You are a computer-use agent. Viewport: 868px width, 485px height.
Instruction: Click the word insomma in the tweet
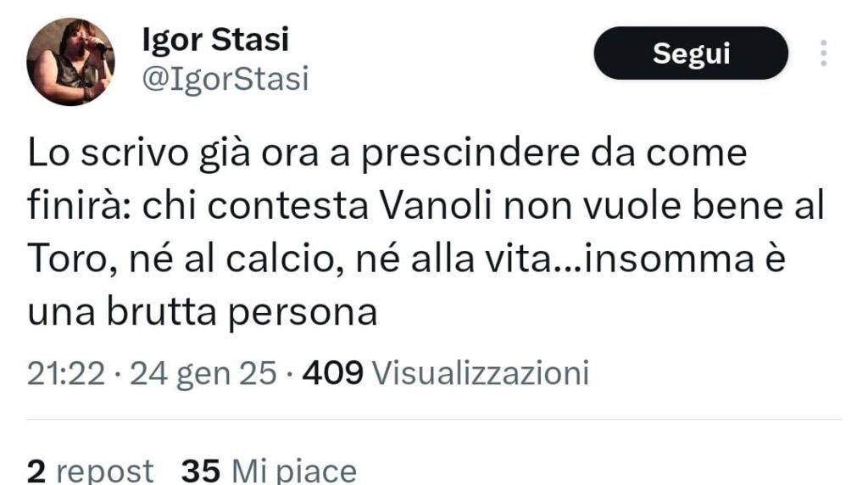[670, 259]
